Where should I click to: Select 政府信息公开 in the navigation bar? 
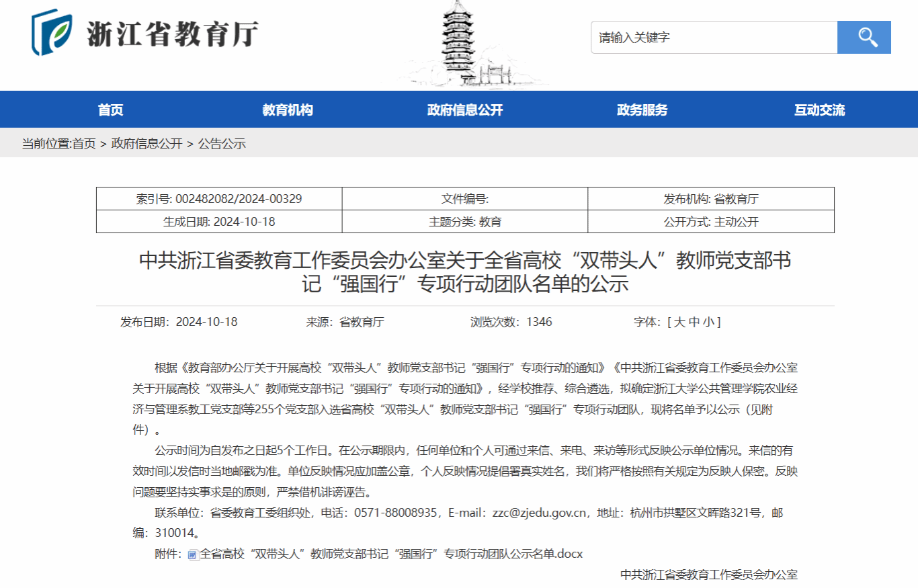[465, 110]
